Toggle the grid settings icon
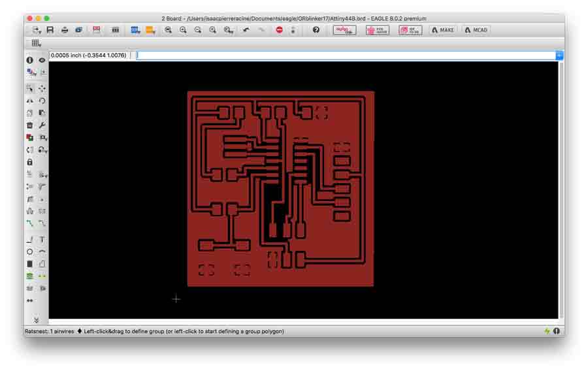The height and width of the screenshot is (371, 588). point(36,43)
